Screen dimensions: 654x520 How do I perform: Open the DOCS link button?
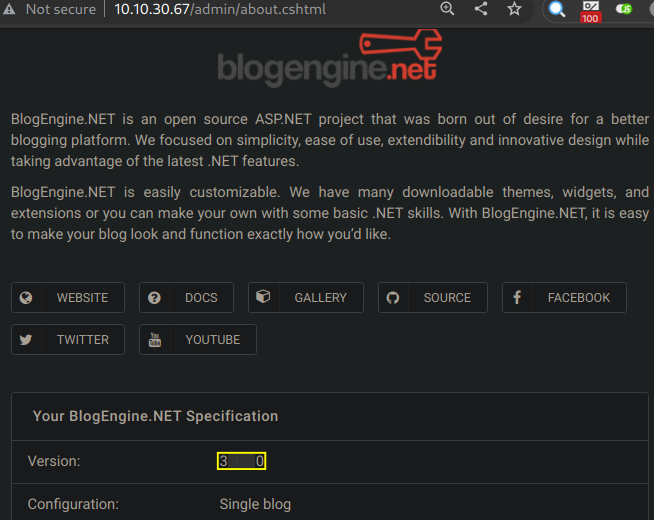[186, 298]
